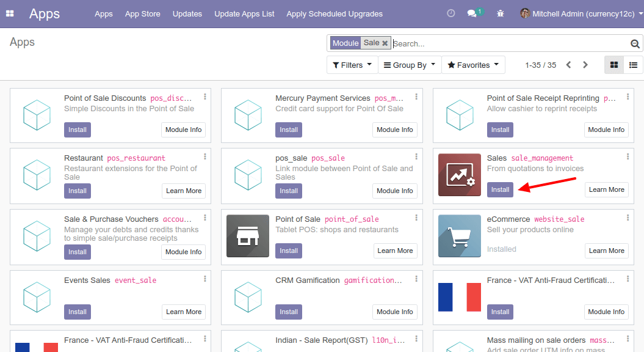Click the Apps brand title in navbar
Image resolution: width=644 pixels, height=352 pixels.
tap(45, 14)
